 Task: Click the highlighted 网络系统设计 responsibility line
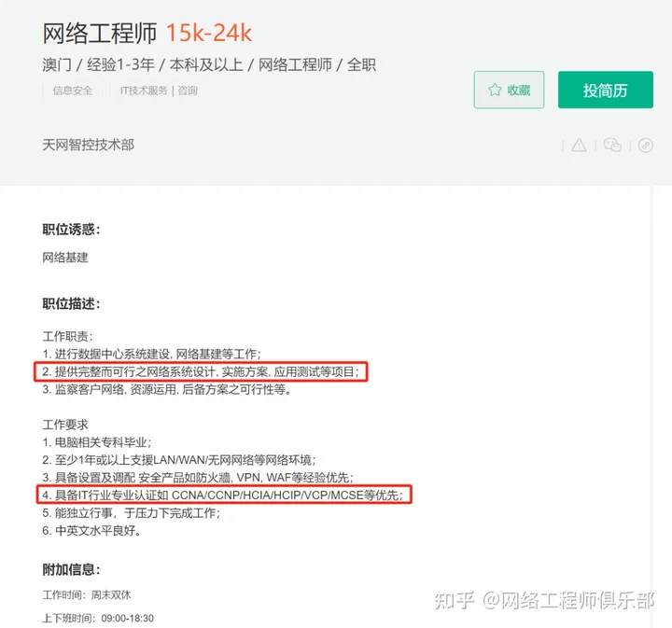201,371
